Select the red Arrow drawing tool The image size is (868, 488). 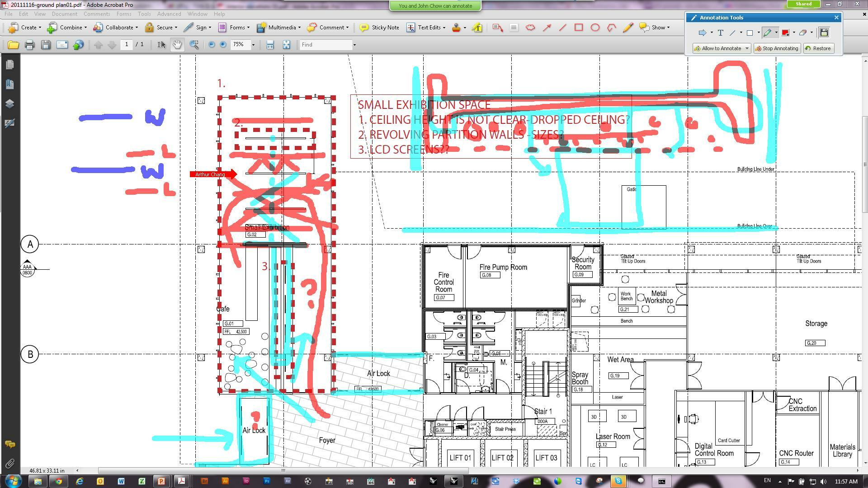pyautogui.click(x=547, y=28)
